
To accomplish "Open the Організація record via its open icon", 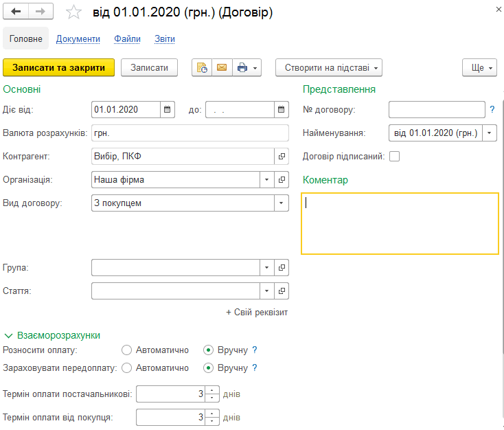I will pos(282,179).
